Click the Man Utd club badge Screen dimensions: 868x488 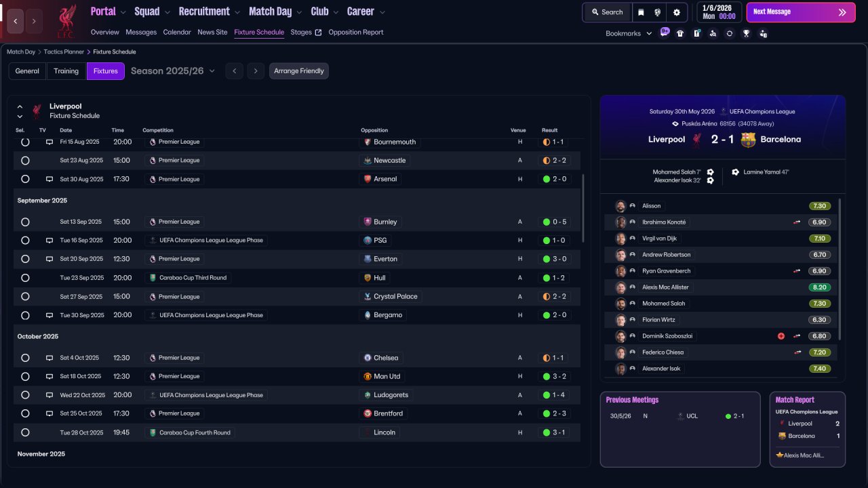[368, 376]
